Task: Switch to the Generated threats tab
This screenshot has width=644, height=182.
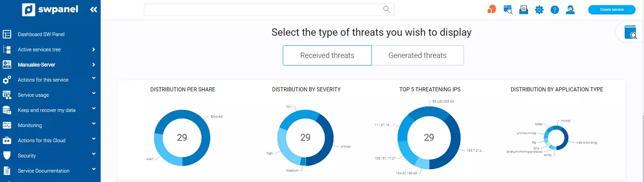Action: 417,55
